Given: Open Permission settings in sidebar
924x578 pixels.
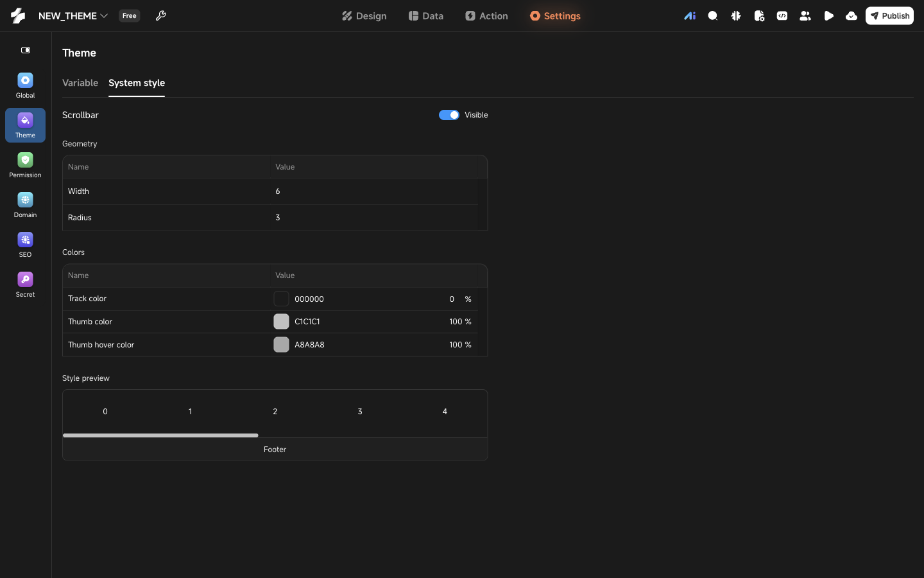Looking at the screenshot, I should pyautogui.click(x=25, y=165).
